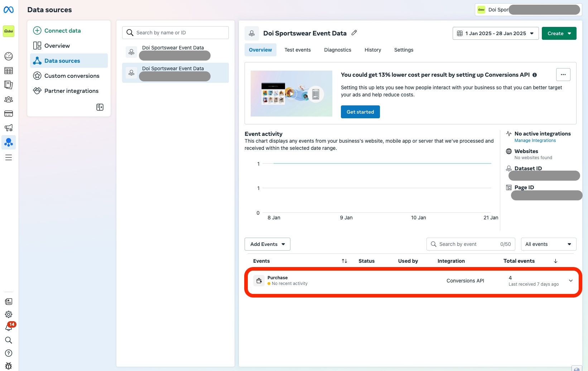Expand the Add Events dropdown
588x371 pixels.
(x=267, y=244)
